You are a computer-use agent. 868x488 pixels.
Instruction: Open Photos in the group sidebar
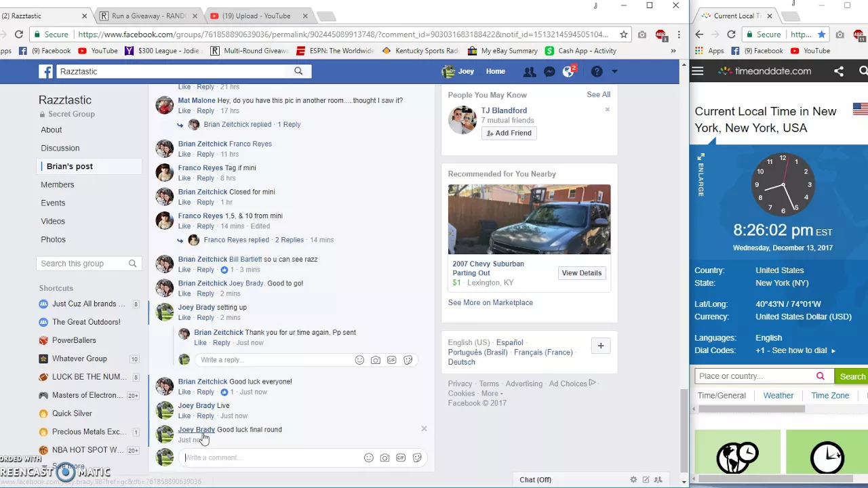[x=53, y=239]
